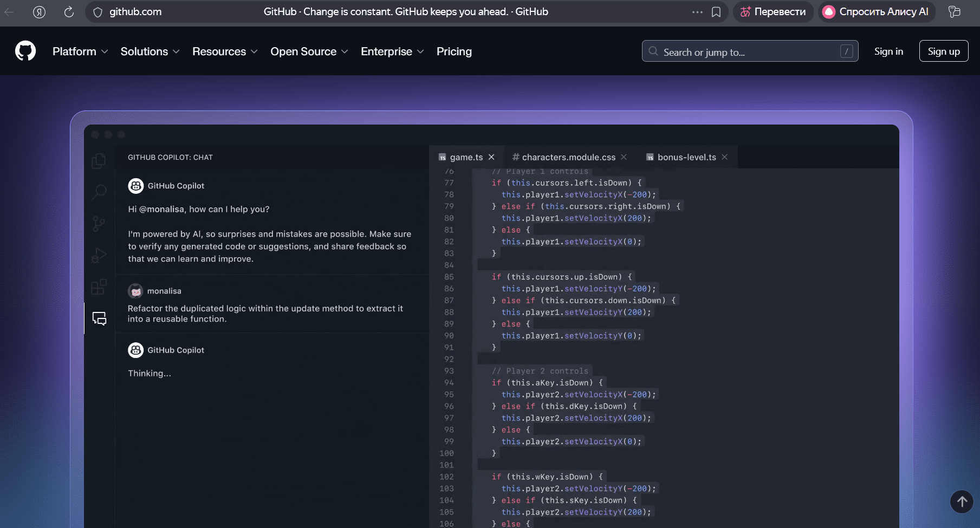
Task: Click the page title "GitHub · Change is constant"
Action: tap(406, 12)
